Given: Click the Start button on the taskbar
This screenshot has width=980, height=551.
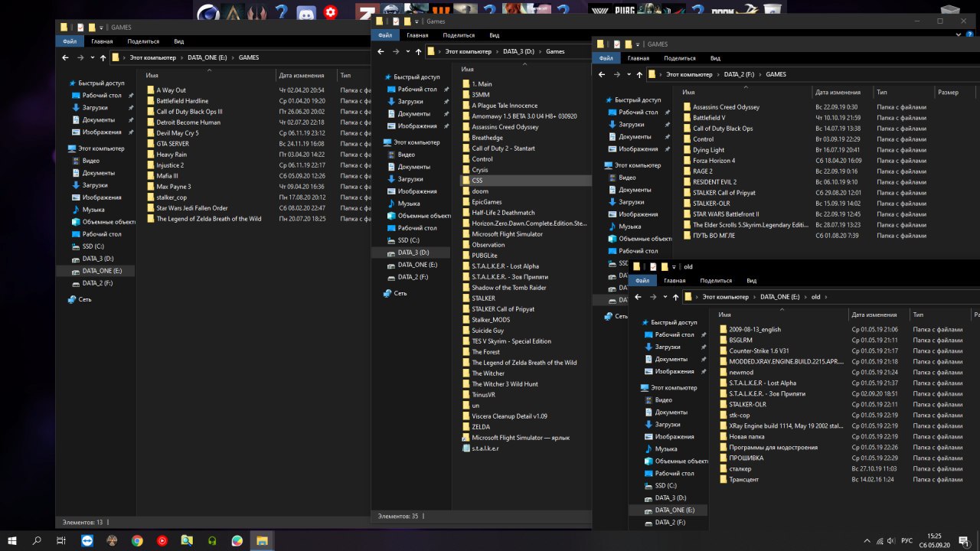Looking at the screenshot, I should coord(11,541).
